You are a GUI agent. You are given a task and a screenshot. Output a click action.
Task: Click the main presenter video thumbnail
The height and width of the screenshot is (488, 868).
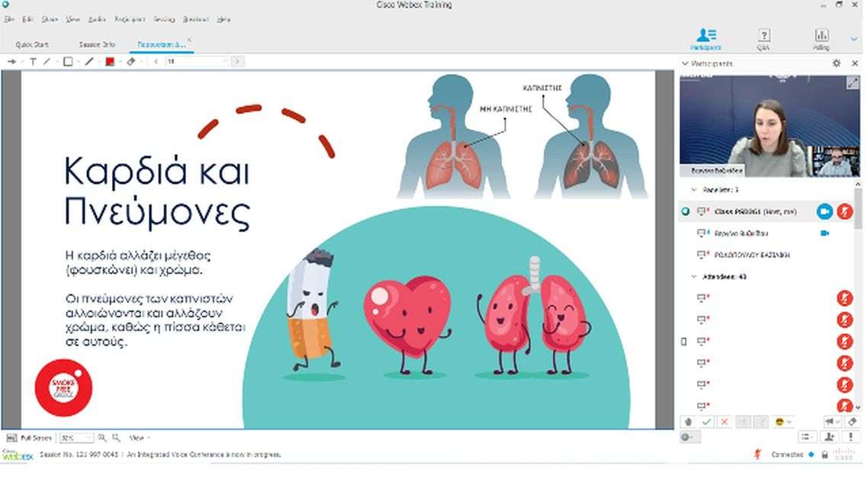770,126
